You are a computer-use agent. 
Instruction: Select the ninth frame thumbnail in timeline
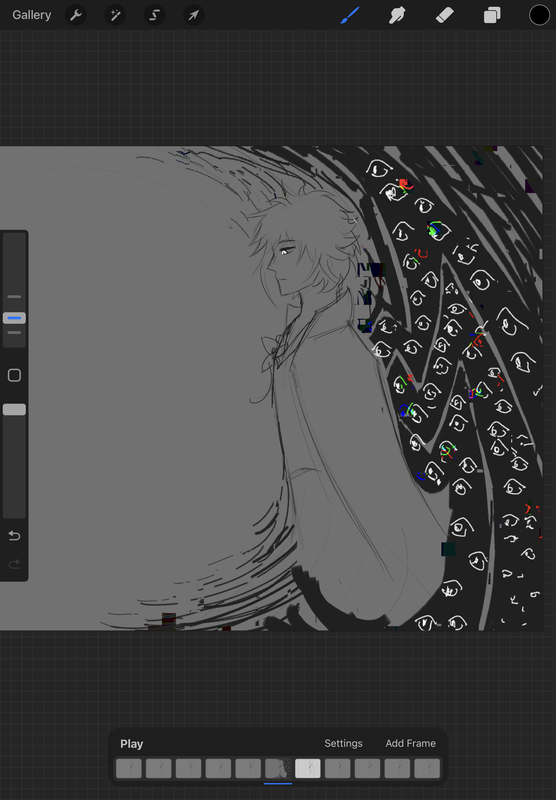[x=367, y=768]
